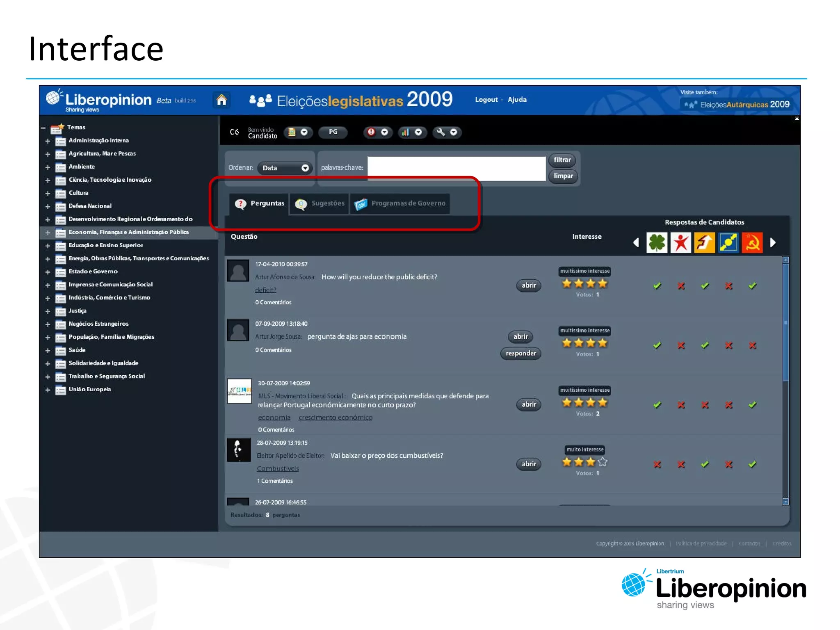Open the wrench tools dropdown
Viewport: 840px width, 630px height.
[x=447, y=132]
